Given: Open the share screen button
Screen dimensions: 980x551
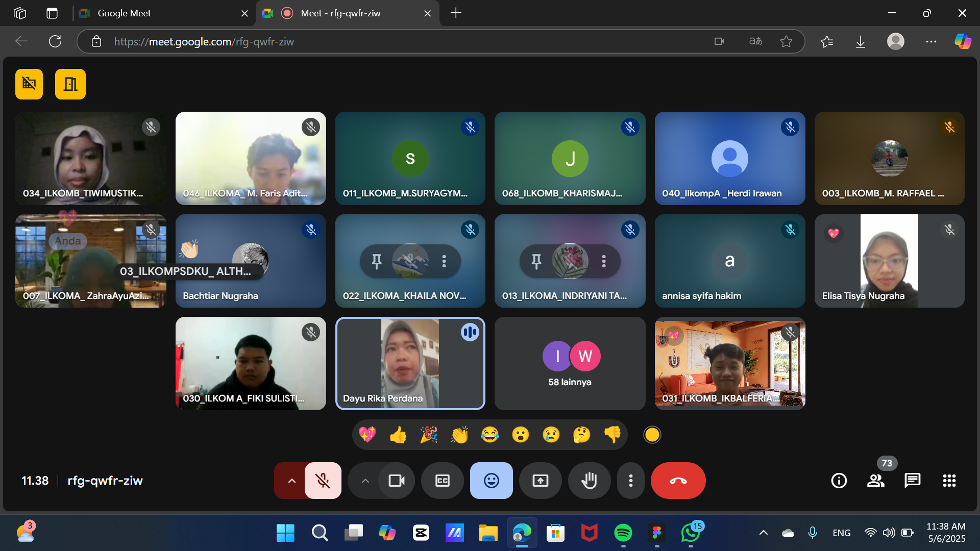Looking at the screenshot, I should (x=540, y=481).
